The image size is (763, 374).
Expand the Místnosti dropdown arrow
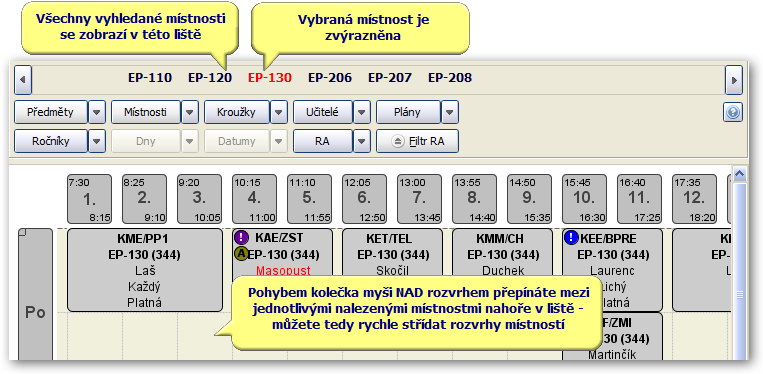(190, 112)
